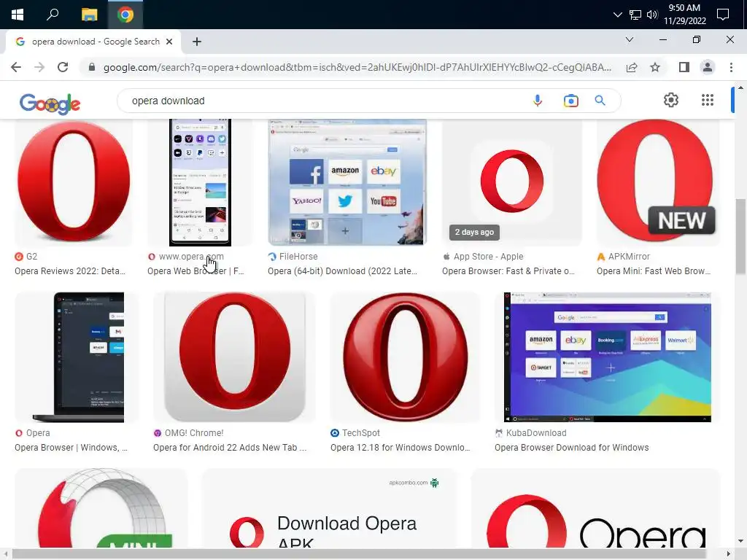
Task: Select the Chrome taskbar icon
Action: click(125, 15)
